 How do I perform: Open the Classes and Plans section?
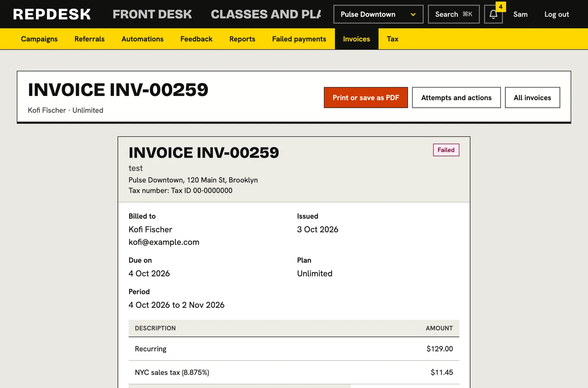pos(266,14)
